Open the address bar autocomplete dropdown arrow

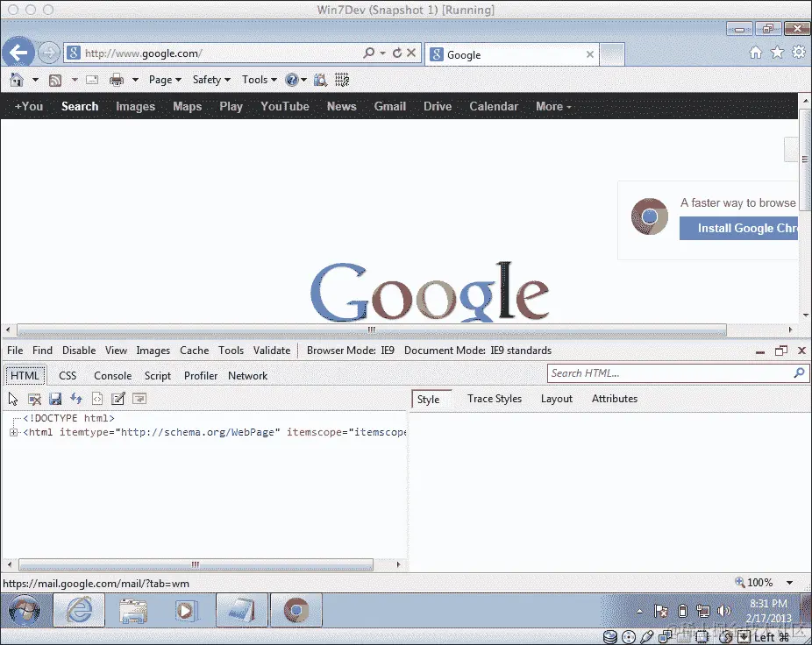click(382, 53)
